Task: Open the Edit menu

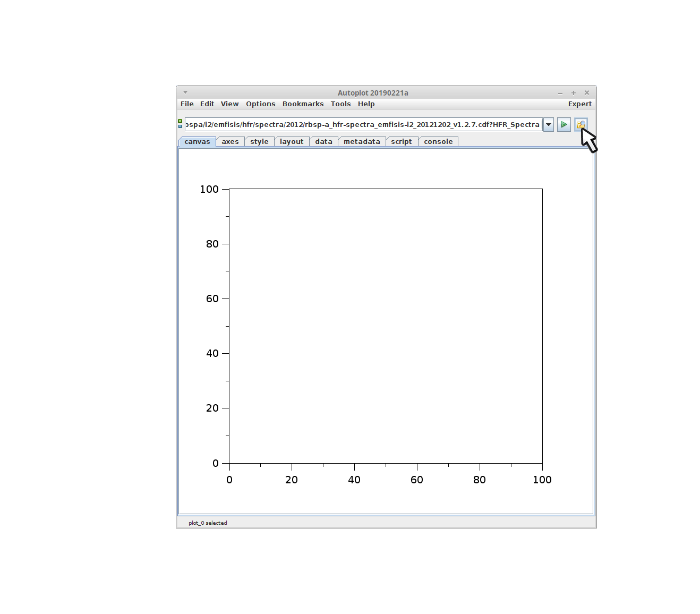Action: [207, 104]
